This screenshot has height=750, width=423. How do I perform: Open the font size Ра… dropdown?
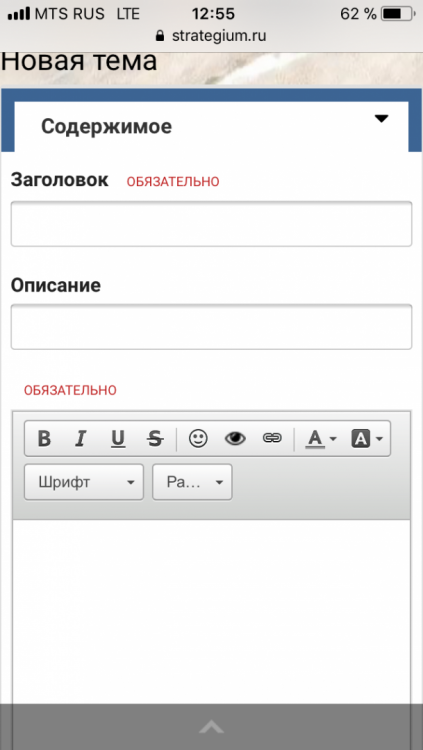192,482
